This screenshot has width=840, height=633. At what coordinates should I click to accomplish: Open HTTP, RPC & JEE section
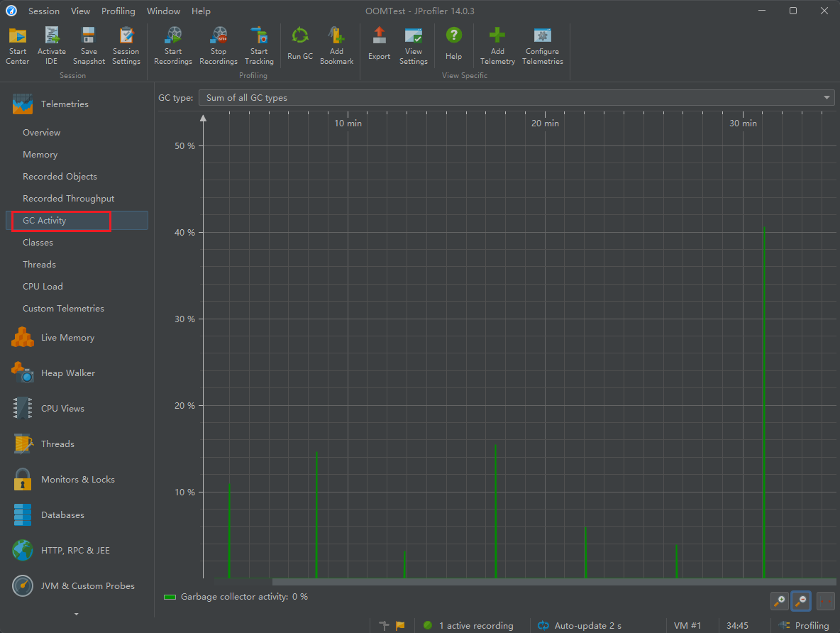(x=77, y=551)
